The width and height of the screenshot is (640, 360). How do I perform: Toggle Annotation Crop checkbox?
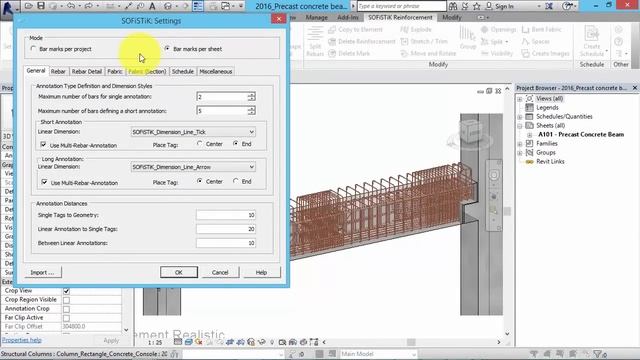[66, 309]
